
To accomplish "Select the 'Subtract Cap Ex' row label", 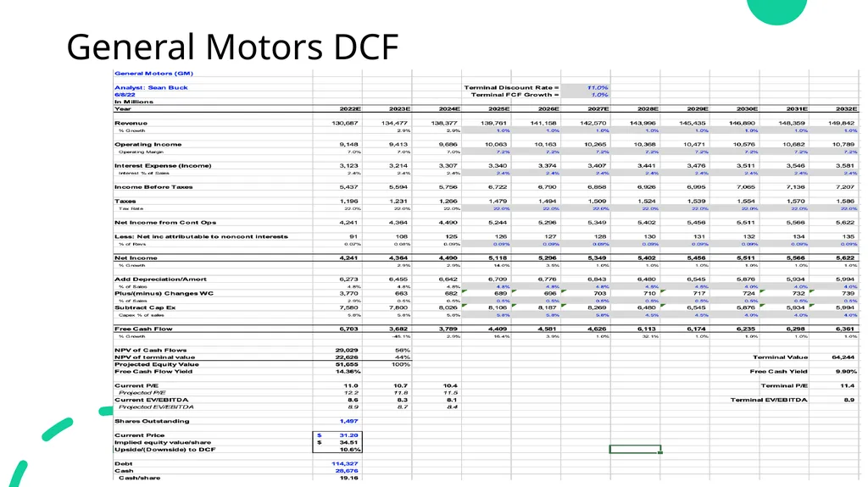I will tap(145, 307).
